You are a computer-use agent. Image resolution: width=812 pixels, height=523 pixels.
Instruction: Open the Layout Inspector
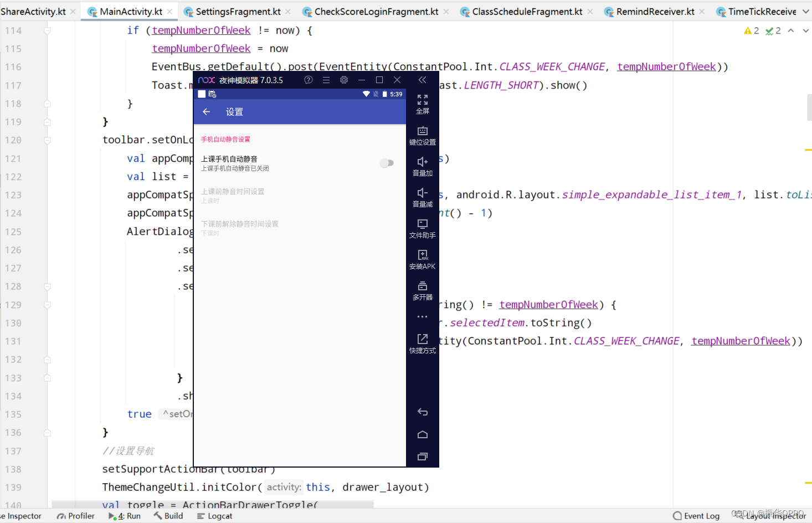(x=770, y=516)
